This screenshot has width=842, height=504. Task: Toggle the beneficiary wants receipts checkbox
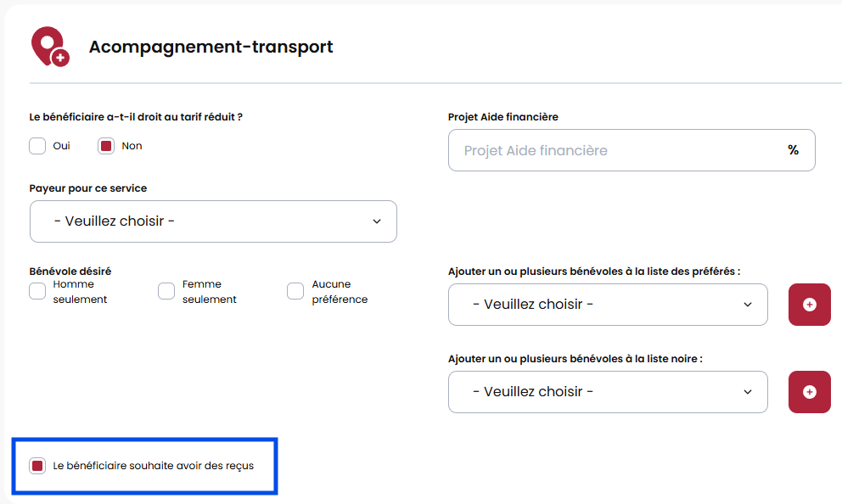37,466
